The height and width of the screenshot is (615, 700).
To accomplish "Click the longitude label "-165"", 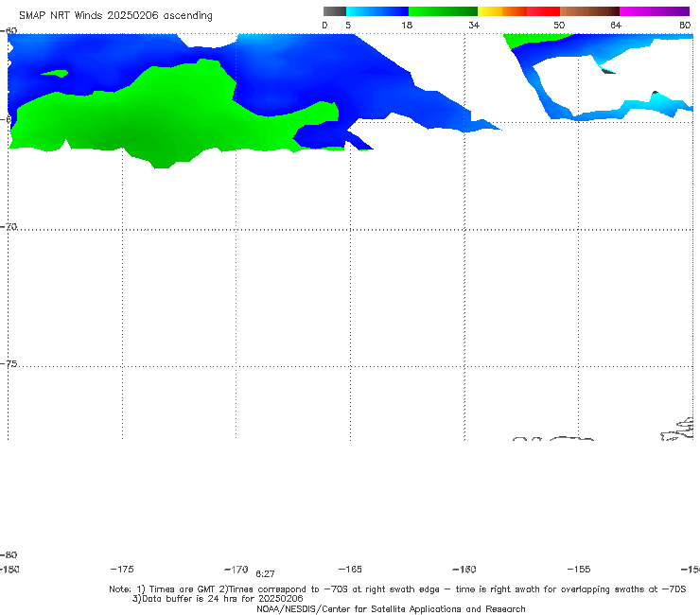I will [350, 569].
